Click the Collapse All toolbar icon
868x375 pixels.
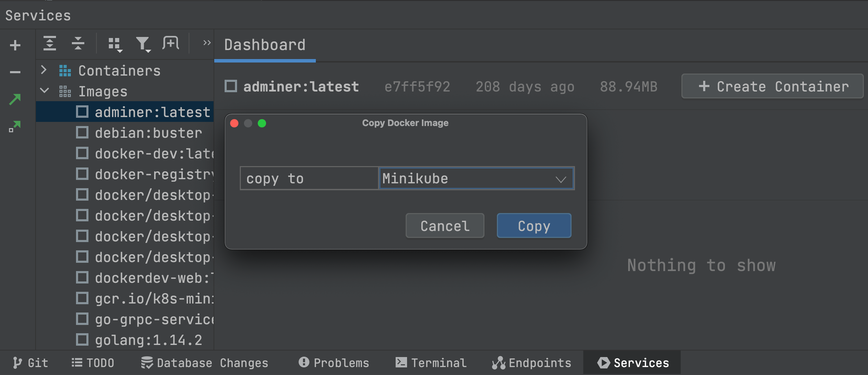coord(78,44)
